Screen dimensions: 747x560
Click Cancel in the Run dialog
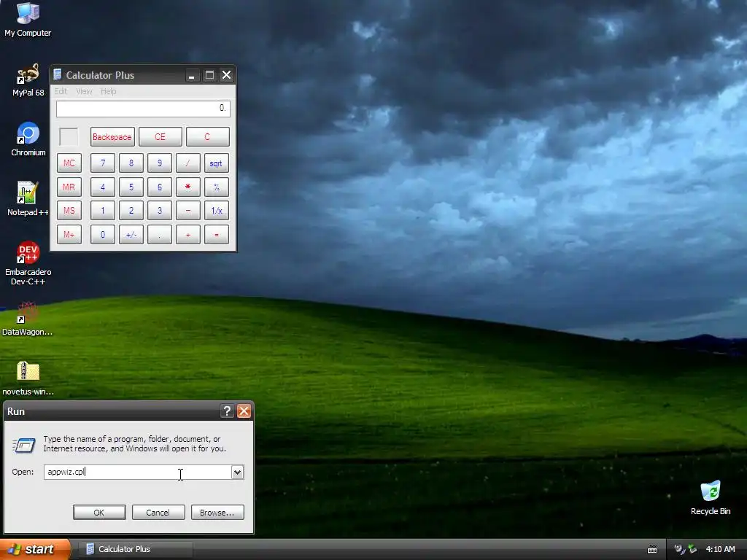(x=158, y=513)
